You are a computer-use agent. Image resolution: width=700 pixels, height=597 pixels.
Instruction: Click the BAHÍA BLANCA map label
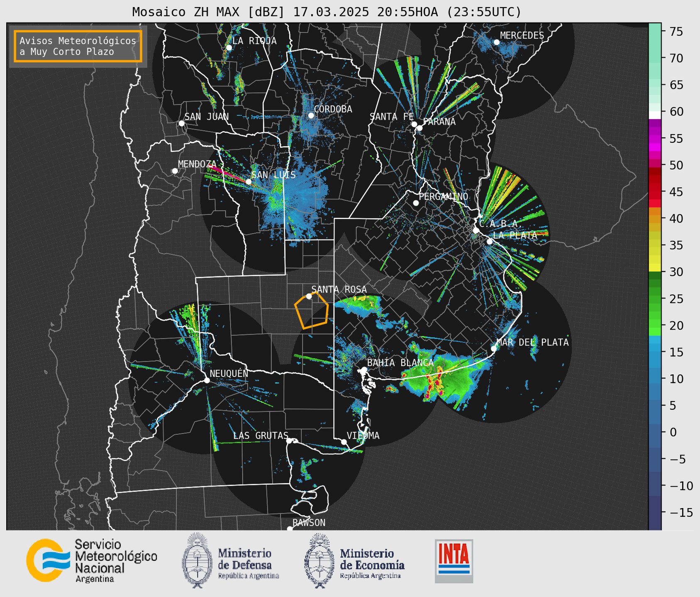(x=400, y=362)
